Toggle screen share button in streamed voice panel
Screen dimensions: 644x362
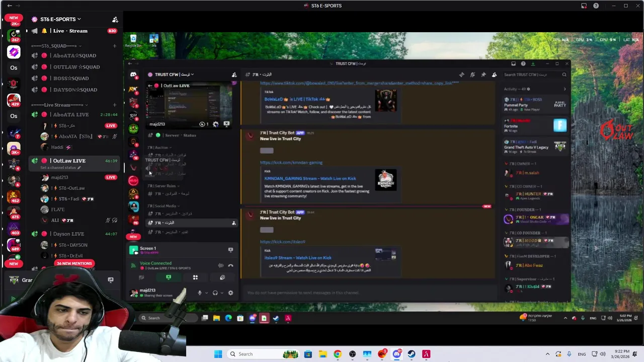click(x=169, y=278)
